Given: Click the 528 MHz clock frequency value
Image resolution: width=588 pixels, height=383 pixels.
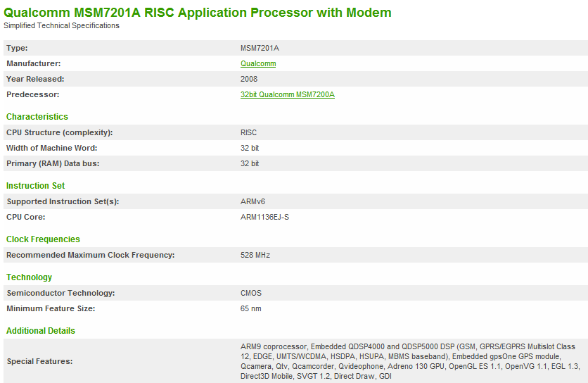Looking at the screenshot, I should [x=255, y=255].
